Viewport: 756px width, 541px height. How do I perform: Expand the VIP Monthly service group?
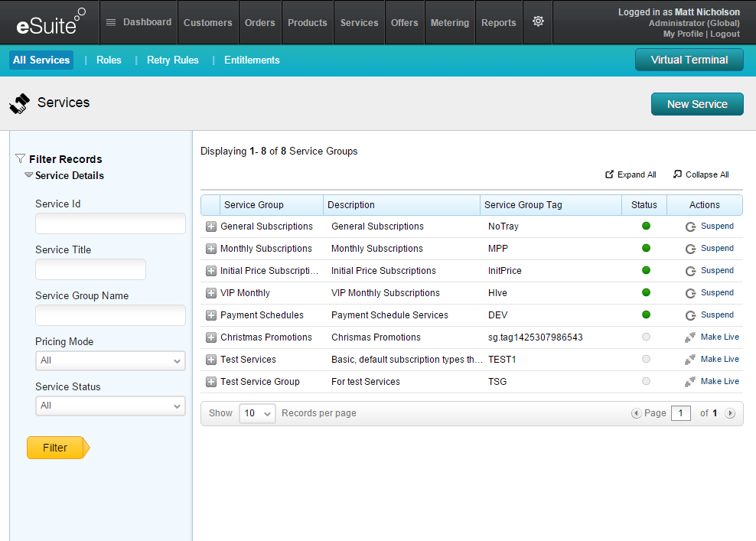pos(211,293)
